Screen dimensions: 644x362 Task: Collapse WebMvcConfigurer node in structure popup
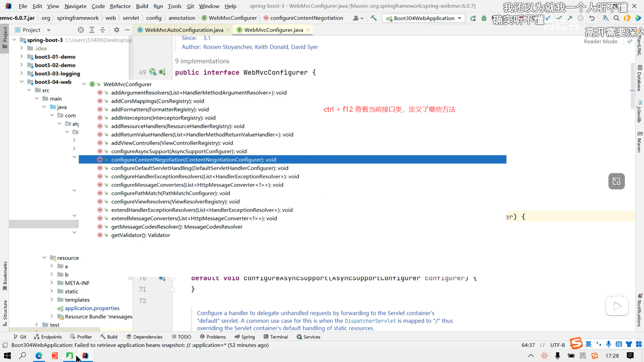click(84, 84)
